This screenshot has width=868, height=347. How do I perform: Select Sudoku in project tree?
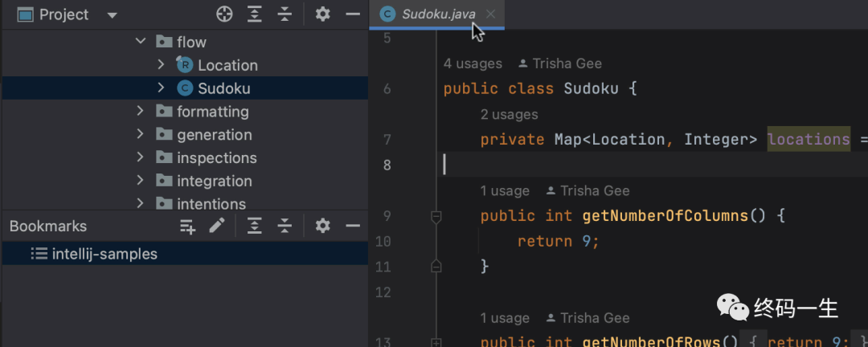pos(223,88)
